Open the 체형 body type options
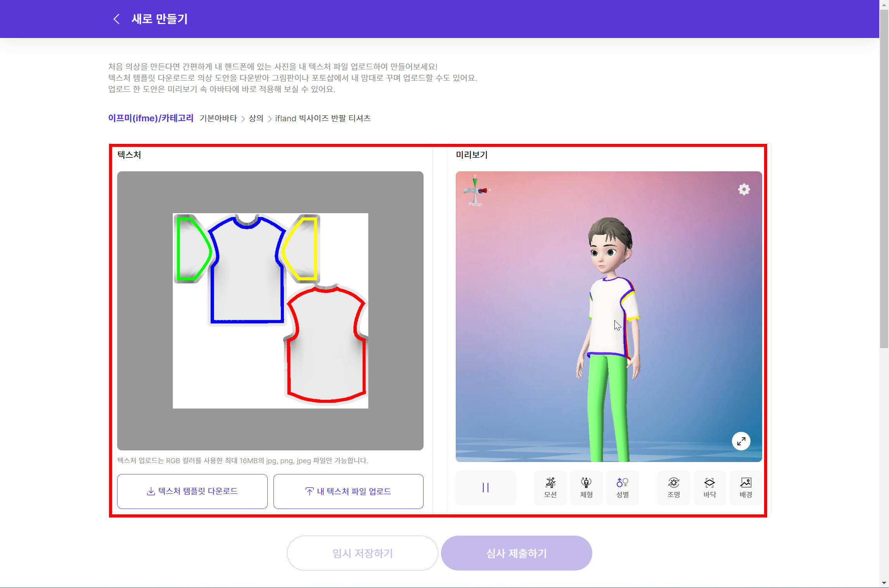889x588 pixels. pyautogui.click(x=586, y=488)
